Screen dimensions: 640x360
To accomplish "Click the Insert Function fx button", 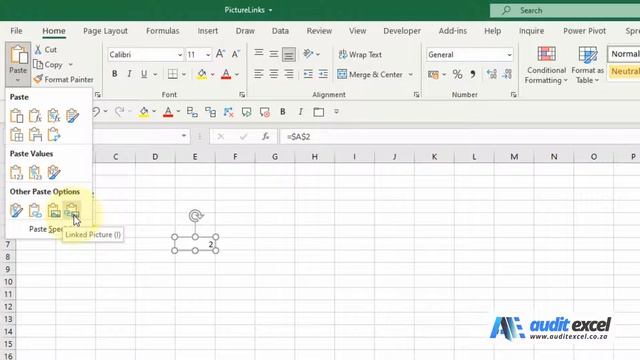I will tap(265, 137).
